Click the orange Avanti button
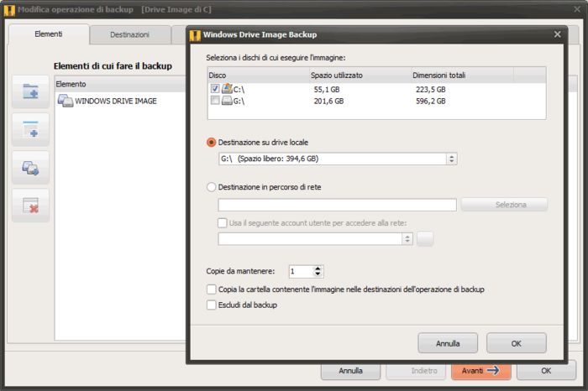Image resolution: width=588 pixels, height=391 pixels. tap(480, 370)
